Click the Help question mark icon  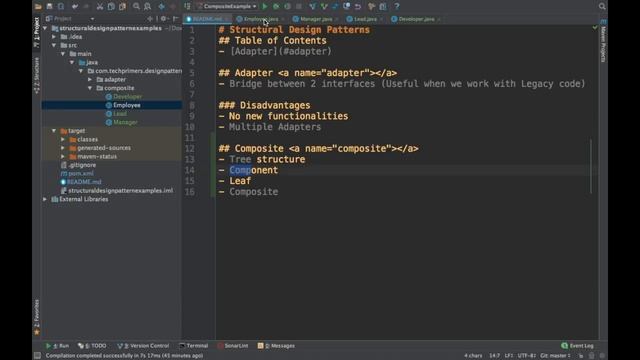click(397, 7)
